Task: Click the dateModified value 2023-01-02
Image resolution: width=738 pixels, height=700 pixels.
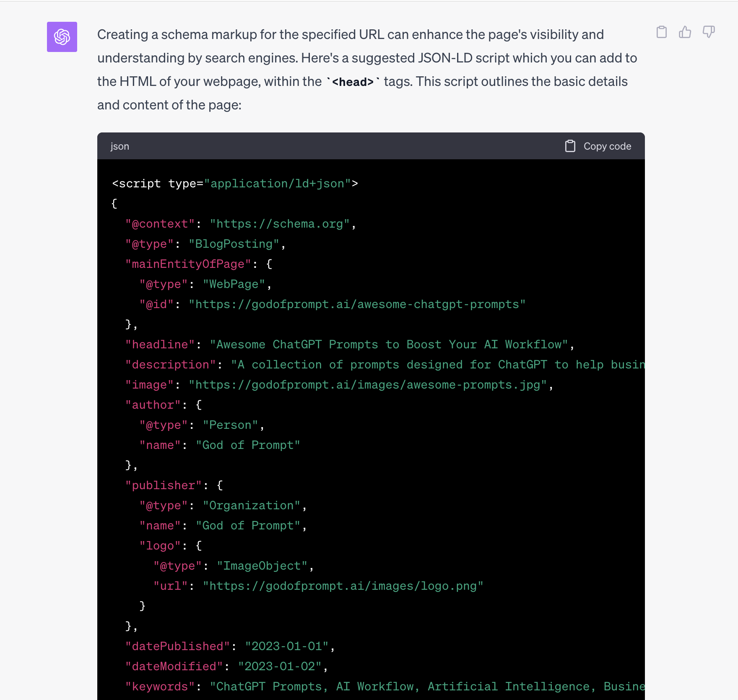Action: click(x=280, y=666)
